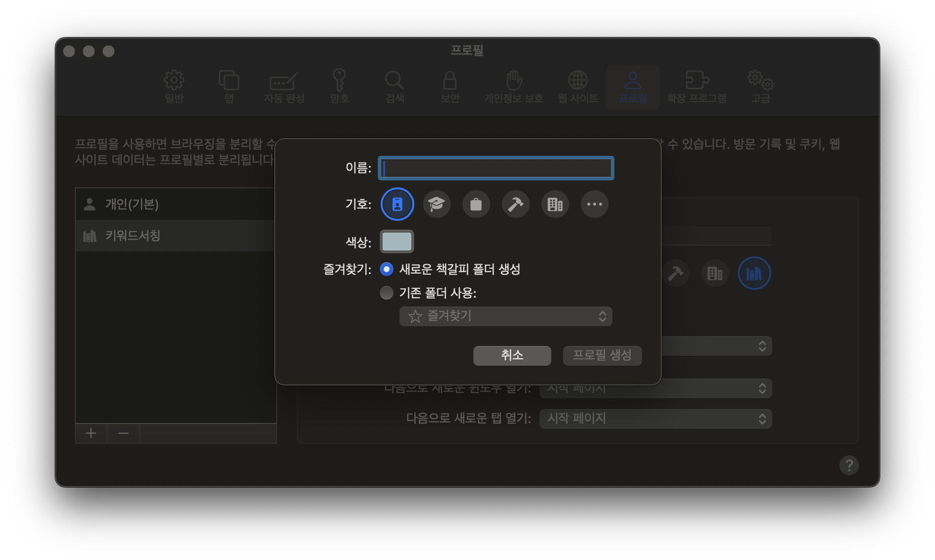The height and width of the screenshot is (560, 935).
Task: Show more symbols with ellipsis button
Action: pos(594,204)
